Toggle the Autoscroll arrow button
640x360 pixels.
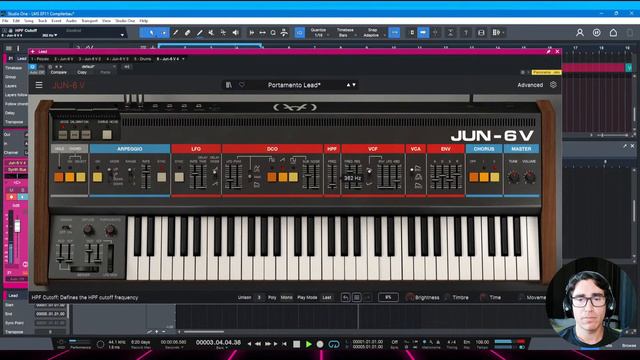(423, 32)
